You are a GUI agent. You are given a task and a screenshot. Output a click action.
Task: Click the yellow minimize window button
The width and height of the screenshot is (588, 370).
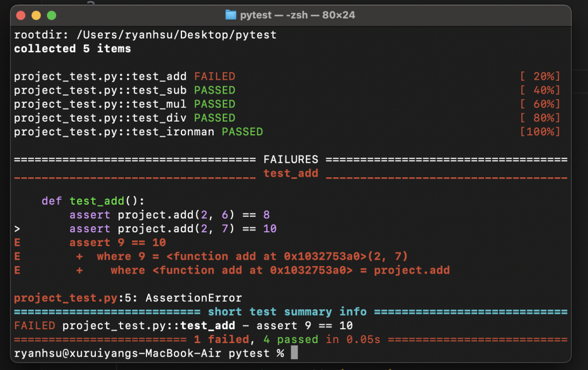point(36,15)
